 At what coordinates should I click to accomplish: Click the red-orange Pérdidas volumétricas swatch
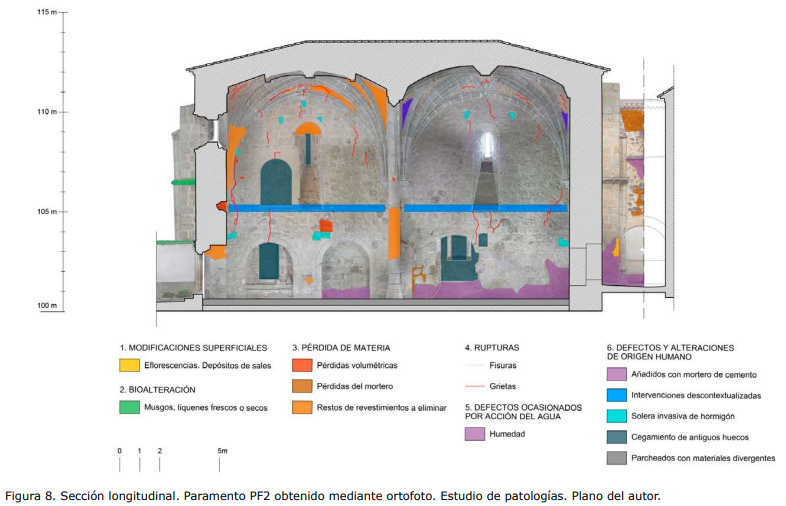(x=302, y=365)
